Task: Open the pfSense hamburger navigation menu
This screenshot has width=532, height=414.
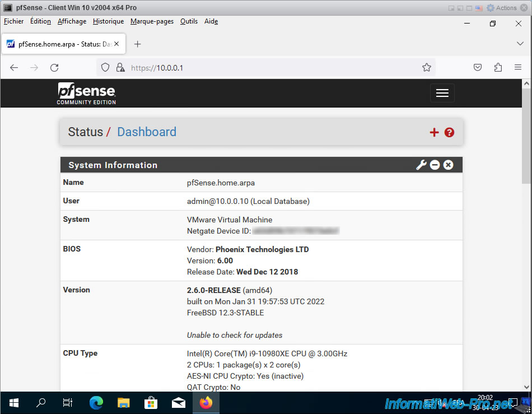Action: [442, 92]
